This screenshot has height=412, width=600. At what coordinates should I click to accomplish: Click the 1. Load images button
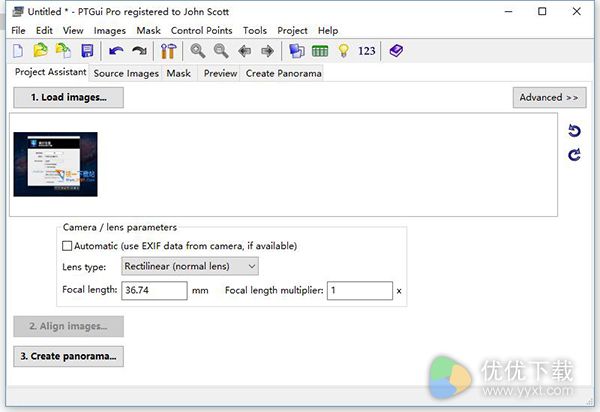(x=68, y=98)
